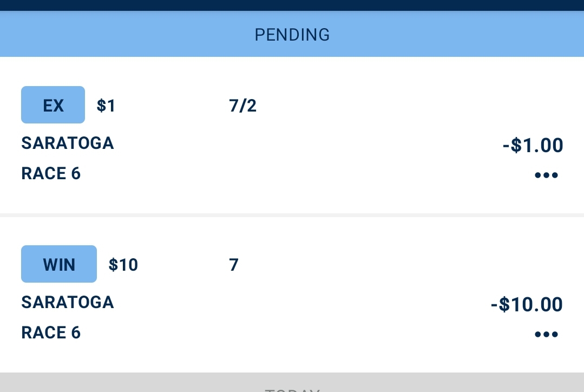Screen dimensions: 584x392
Task: Open the SARATOGA track name on the exacta bet
Action: click(68, 143)
